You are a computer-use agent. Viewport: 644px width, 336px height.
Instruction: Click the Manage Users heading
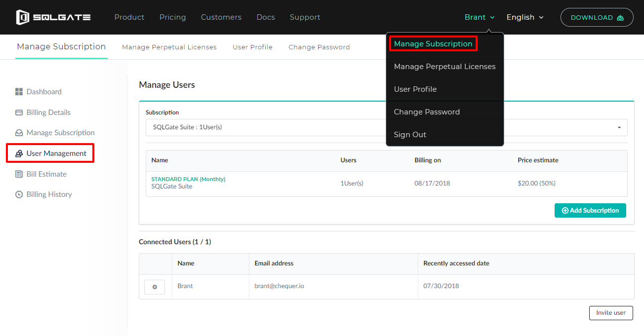167,85
